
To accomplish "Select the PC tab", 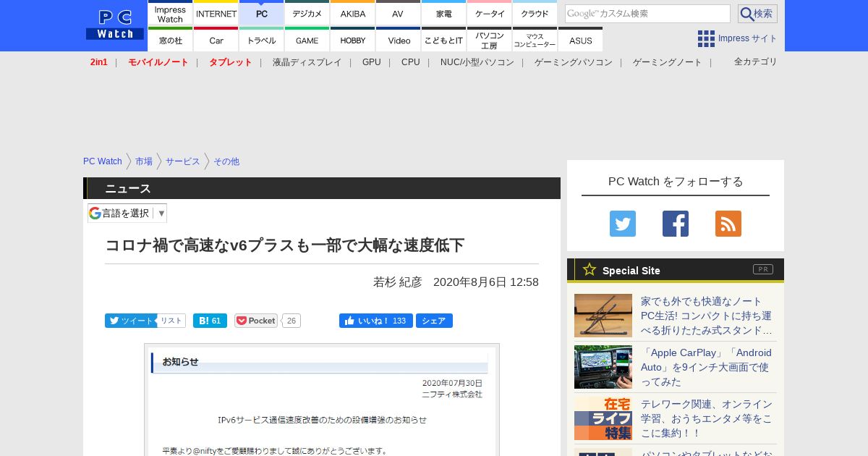I will [262, 13].
